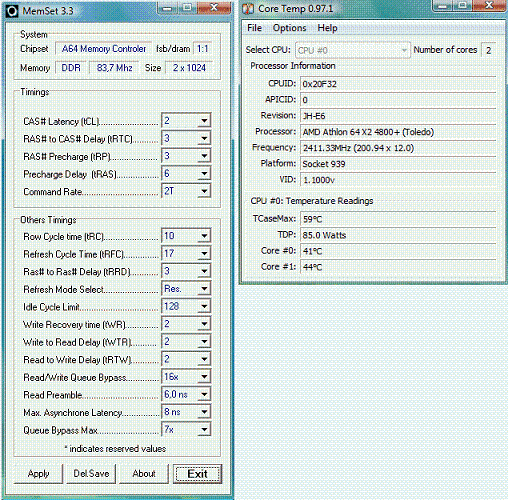Click the Memory type DDR field
The width and height of the screenshot is (508, 500).
tap(71, 68)
